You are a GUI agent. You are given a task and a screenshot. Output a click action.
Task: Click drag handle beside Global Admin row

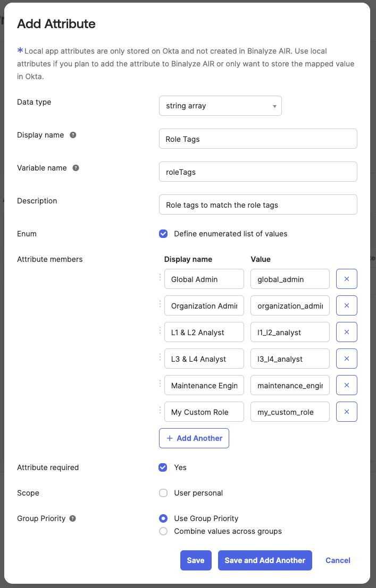point(160,277)
